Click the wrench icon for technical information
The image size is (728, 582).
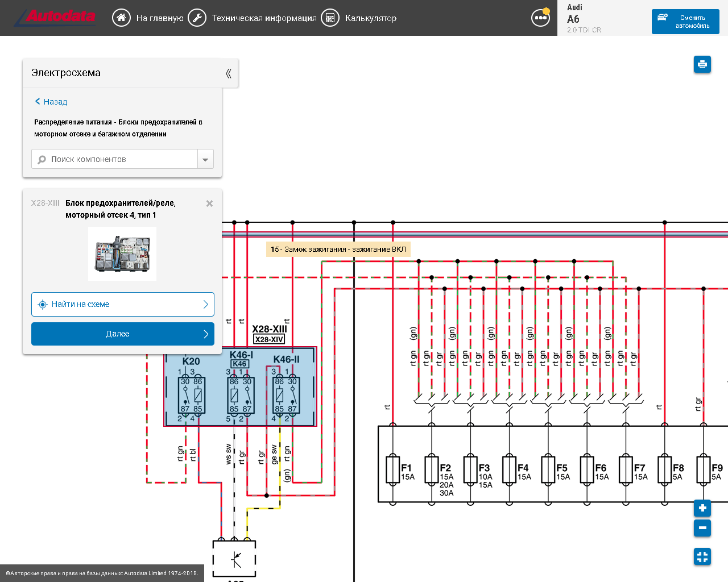coord(197,18)
